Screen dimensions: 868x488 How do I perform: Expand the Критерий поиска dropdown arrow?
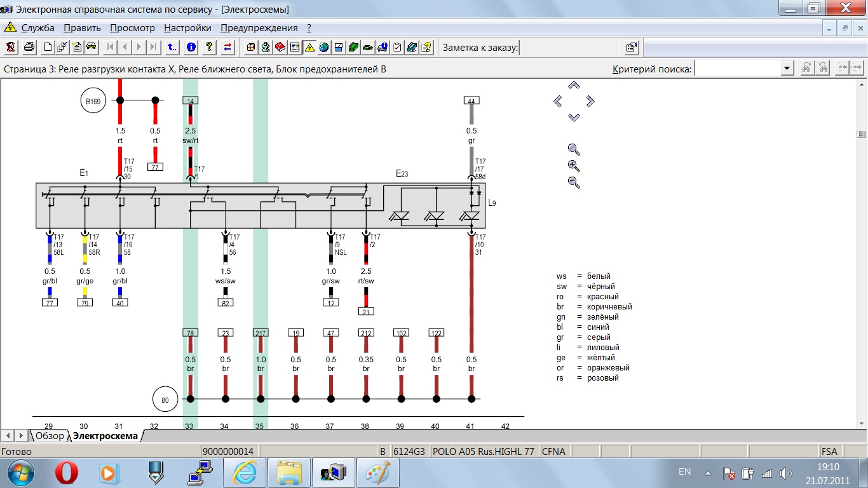[787, 69]
